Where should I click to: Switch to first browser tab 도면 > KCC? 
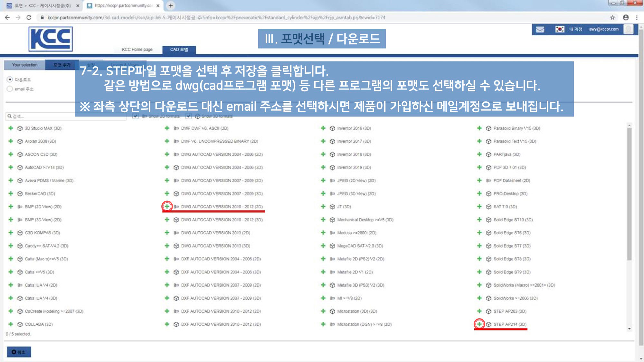point(43,5)
